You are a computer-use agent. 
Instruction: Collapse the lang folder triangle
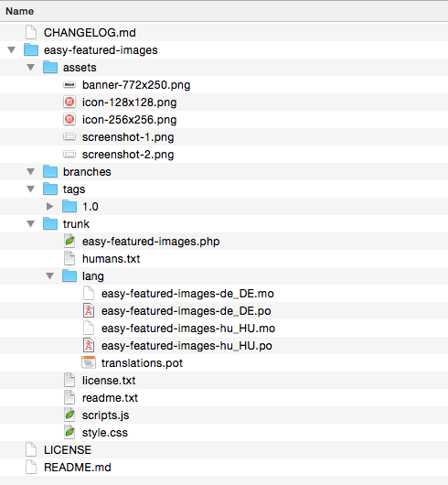tap(49, 275)
